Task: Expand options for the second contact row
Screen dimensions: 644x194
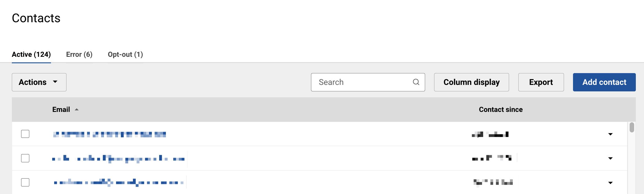Action: point(610,159)
